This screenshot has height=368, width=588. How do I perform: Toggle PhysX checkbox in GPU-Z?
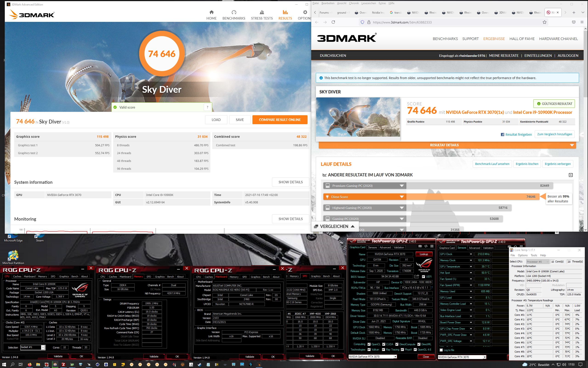(x=402, y=350)
